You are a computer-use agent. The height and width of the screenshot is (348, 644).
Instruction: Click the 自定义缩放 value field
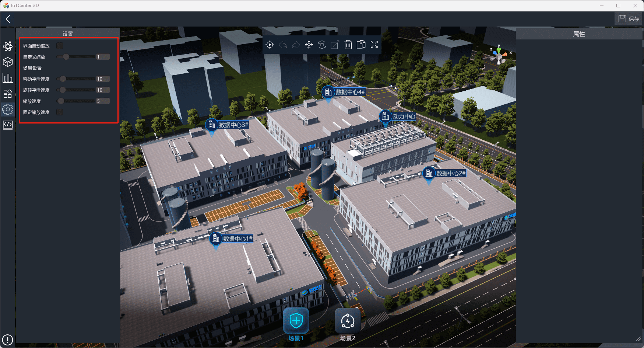point(103,57)
